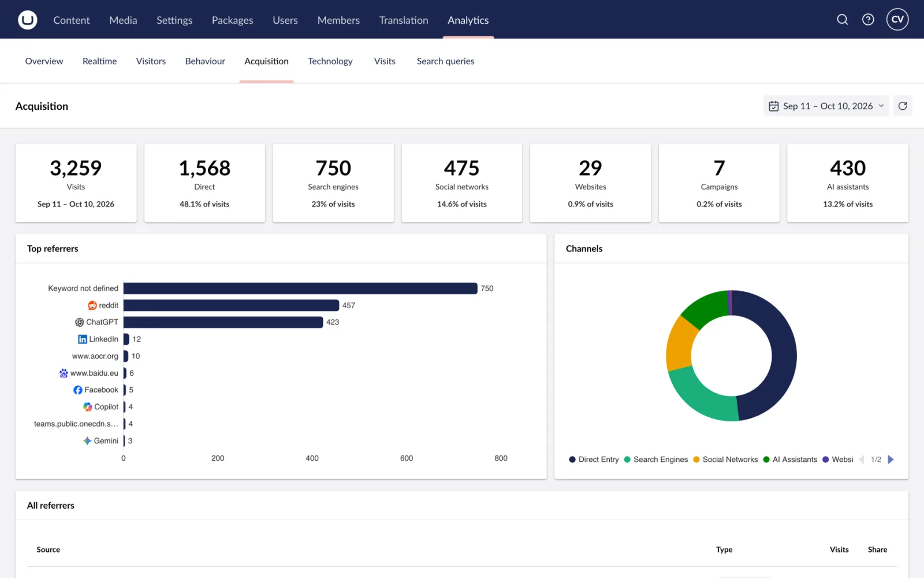This screenshot has width=924, height=578.
Task: Click the orange Social Networks donut segment
Action: point(681,344)
